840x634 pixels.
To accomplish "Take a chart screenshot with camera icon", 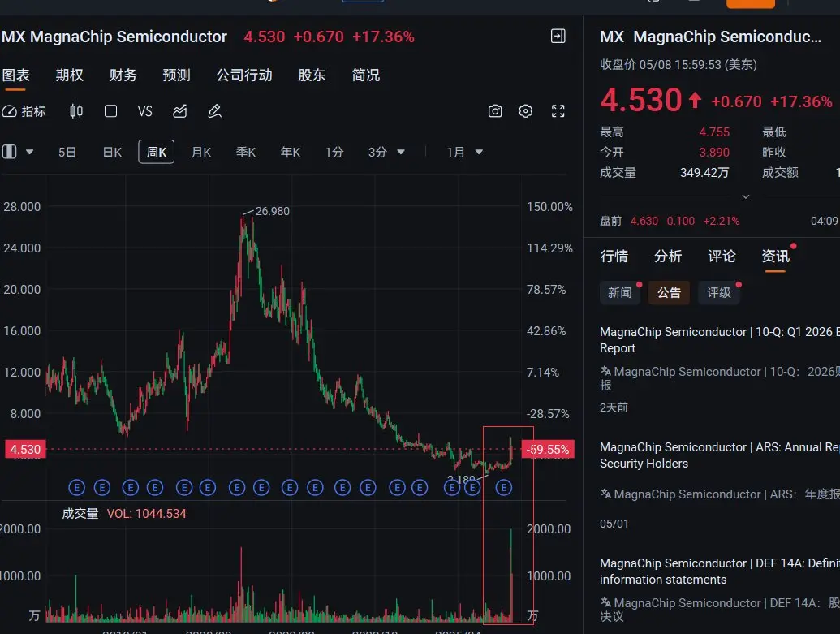I will click(495, 111).
